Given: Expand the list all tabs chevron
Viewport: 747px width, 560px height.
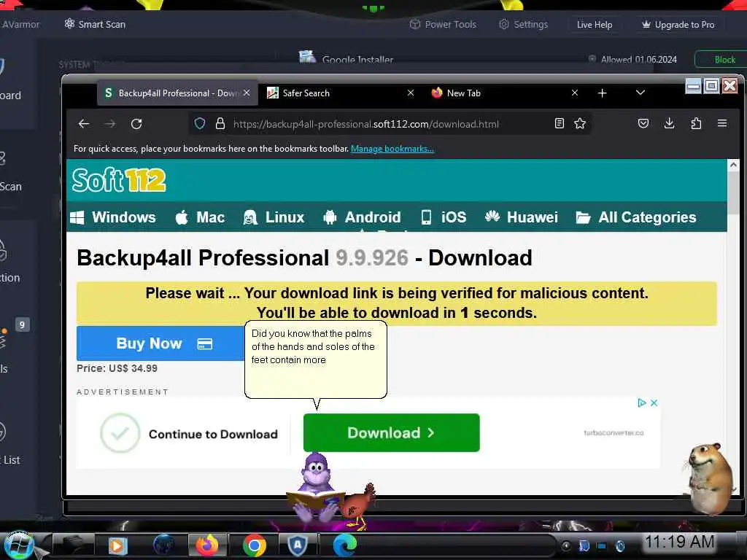Looking at the screenshot, I should (640, 93).
